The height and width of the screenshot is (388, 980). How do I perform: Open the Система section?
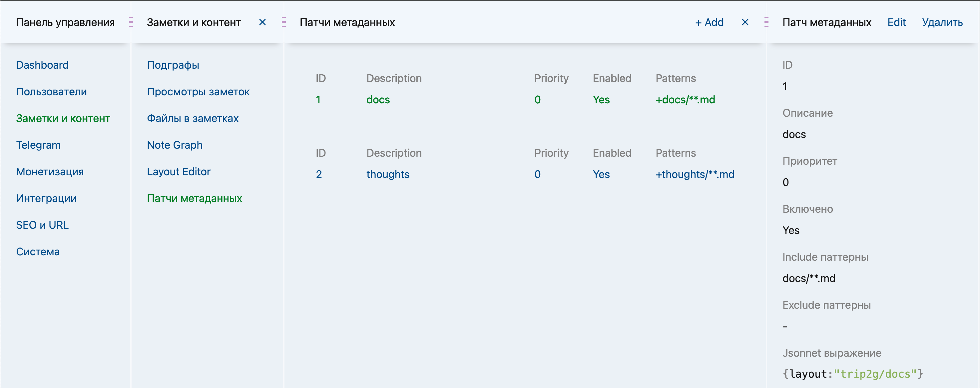[x=38, y=252]
